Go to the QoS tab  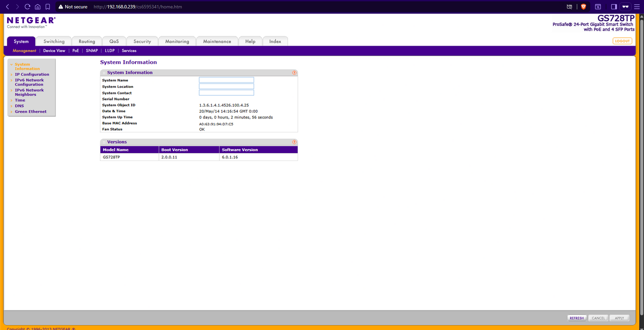114,41
